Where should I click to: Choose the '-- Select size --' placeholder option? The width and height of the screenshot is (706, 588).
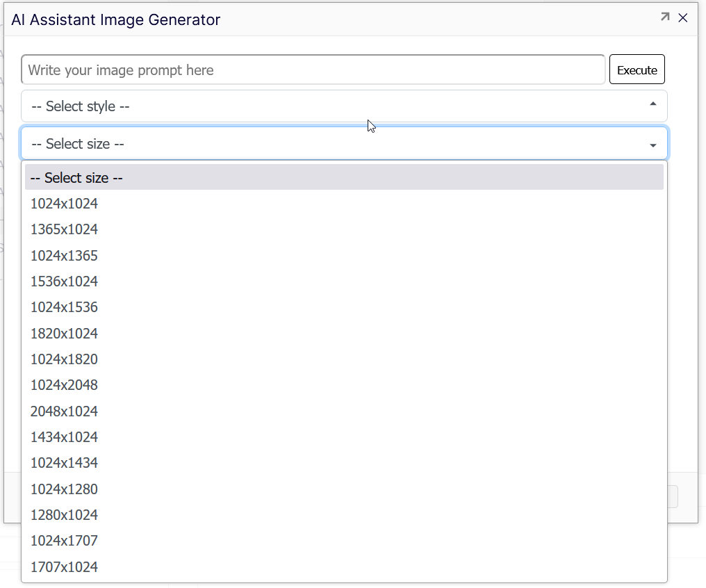pos(344,177)
